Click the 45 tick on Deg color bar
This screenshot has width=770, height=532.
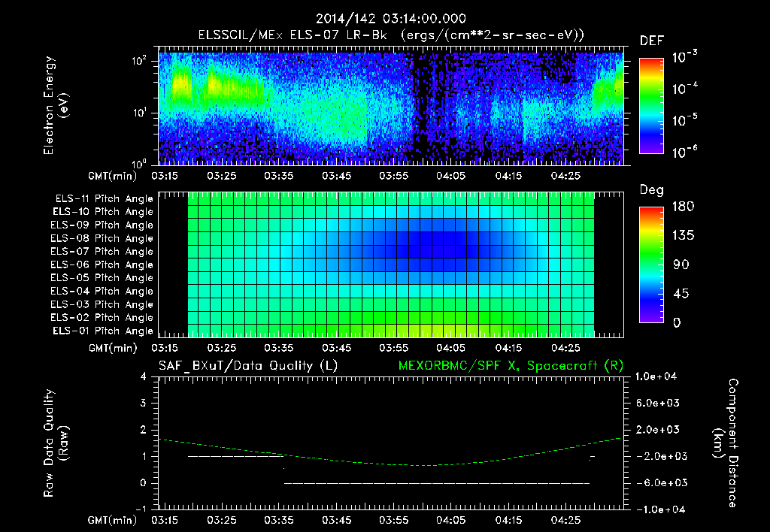[x=681, y=294]
